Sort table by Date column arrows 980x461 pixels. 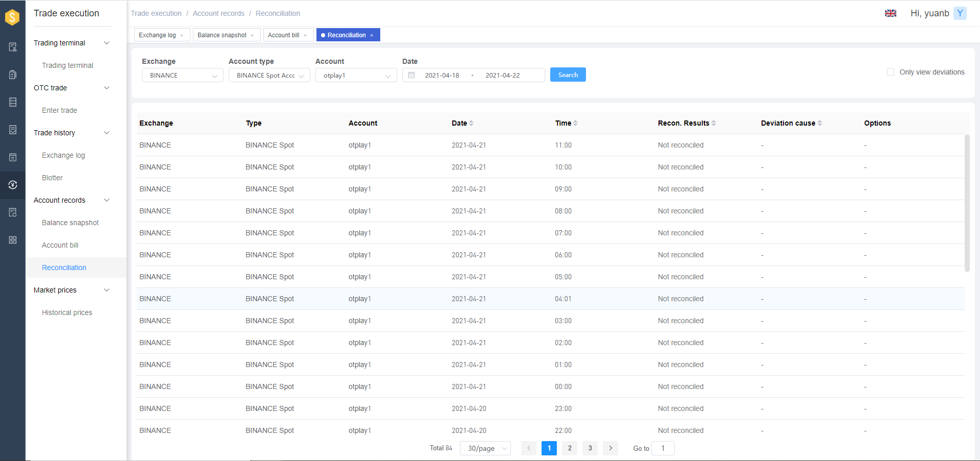click(x=471, y=123)
